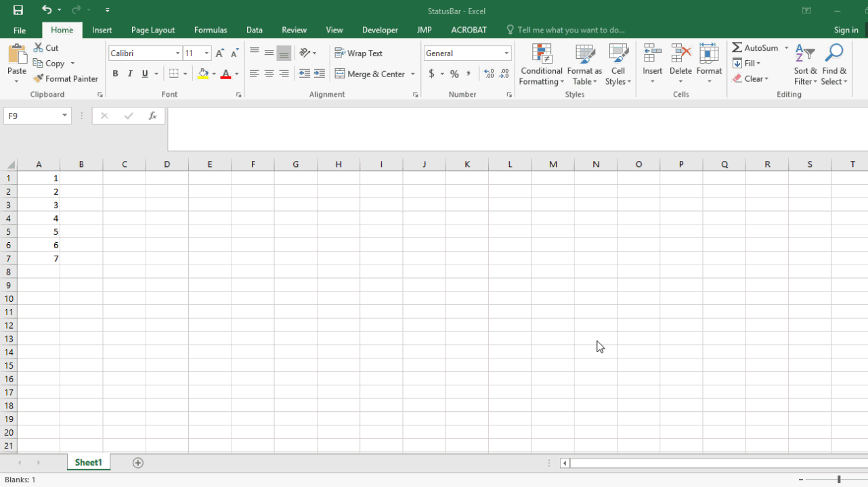Viewport: 868px width, 487px height.
Task: Switch to the Formulas ribbon tab
Action: tap(211, 30)
